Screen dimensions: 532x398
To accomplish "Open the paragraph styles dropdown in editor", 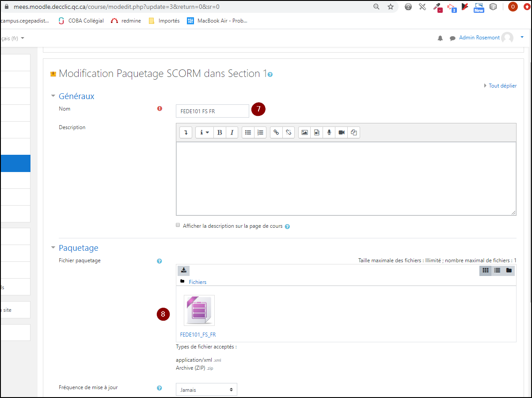I will 204,132.
